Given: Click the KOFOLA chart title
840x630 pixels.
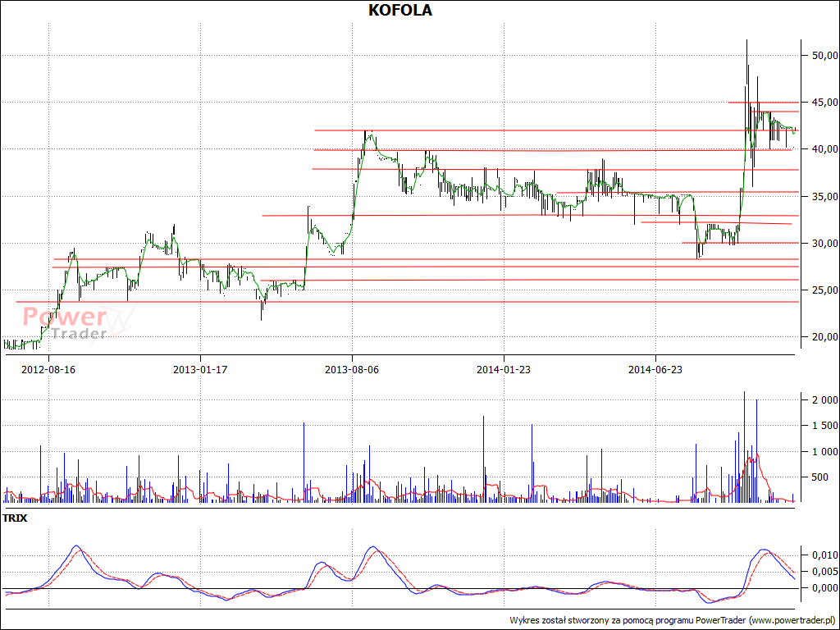Looking at the screenshot, I should 400,10.
